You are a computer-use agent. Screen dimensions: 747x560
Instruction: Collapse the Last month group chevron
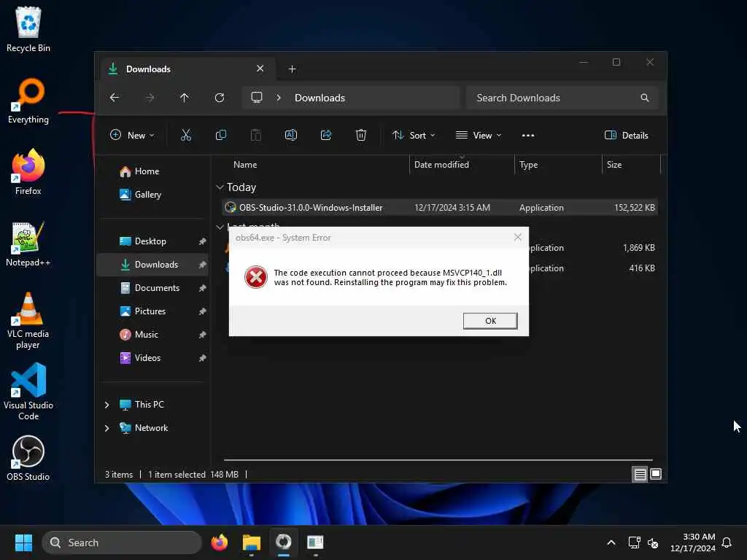[220, 227]
